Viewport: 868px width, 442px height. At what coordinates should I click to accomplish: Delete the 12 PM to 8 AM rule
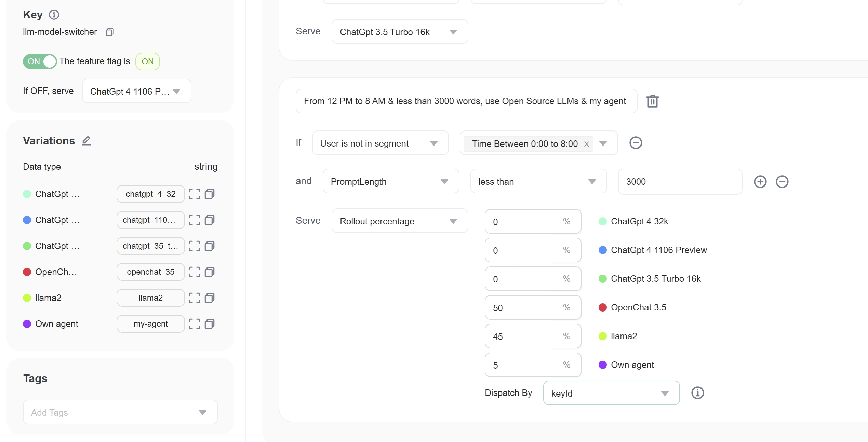pyautogui.click(x=653, y=101)
